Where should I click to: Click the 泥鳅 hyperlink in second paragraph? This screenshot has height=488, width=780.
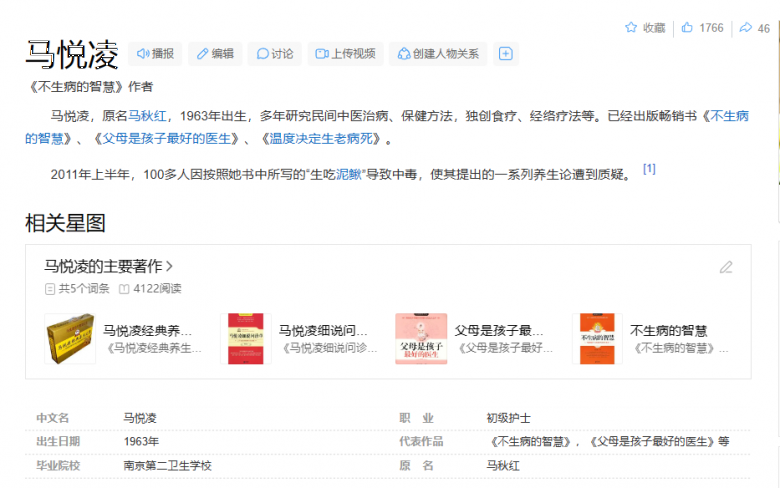[x=348, y=174]
